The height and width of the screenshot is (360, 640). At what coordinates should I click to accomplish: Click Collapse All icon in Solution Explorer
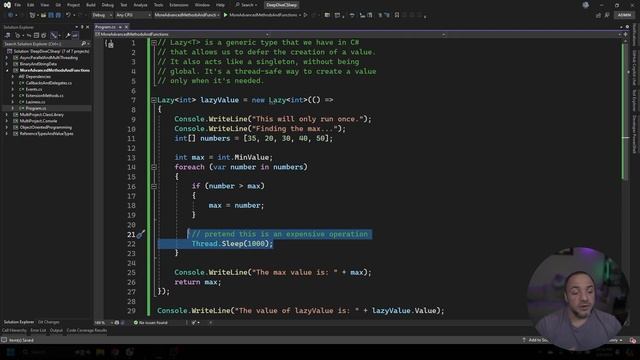(36, 36)
